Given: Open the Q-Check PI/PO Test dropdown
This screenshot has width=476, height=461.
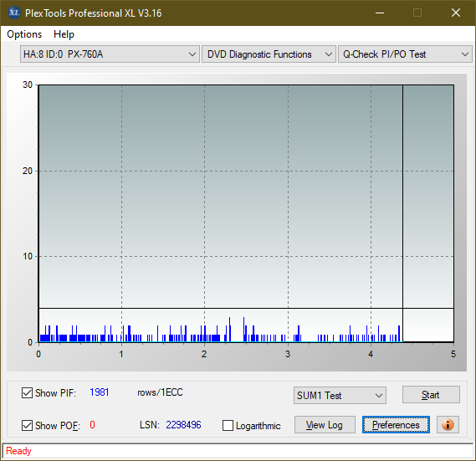Looking at the screenshot, I should [405, 54].
